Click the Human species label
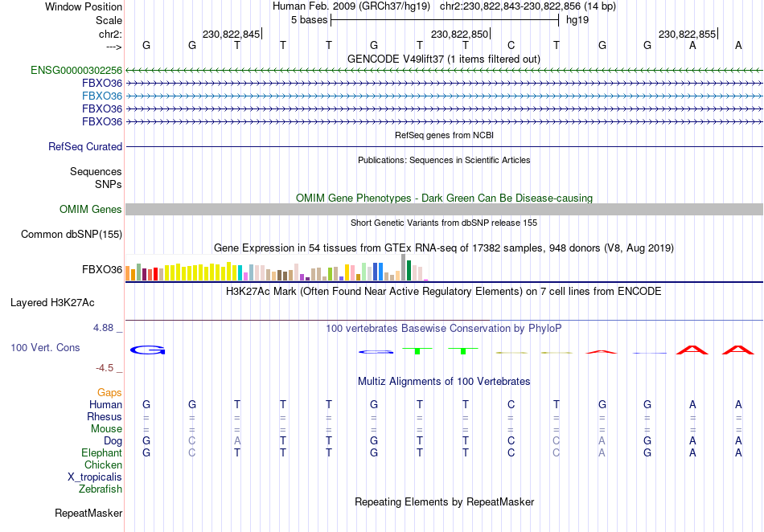764x532 pixels. 105,404
